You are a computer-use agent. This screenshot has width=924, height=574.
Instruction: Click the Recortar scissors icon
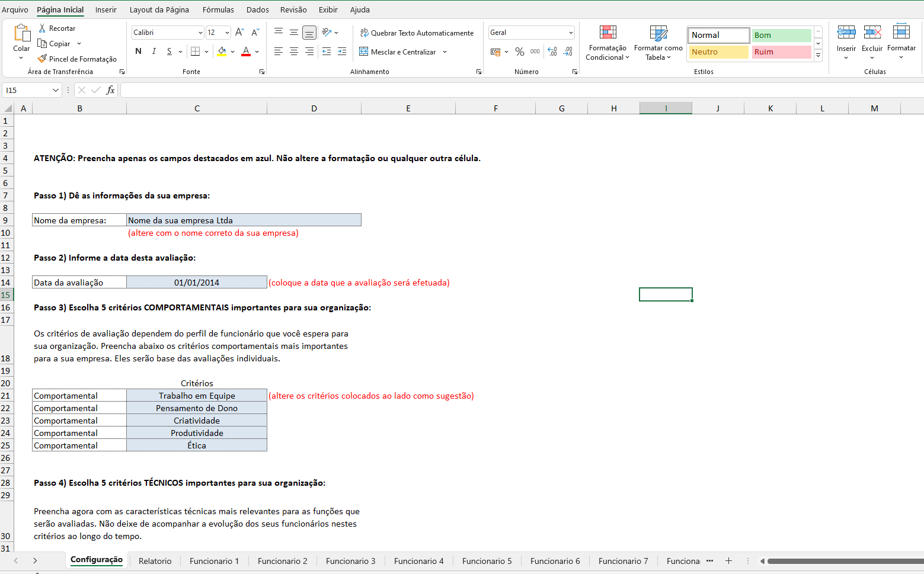coord(42,28)
